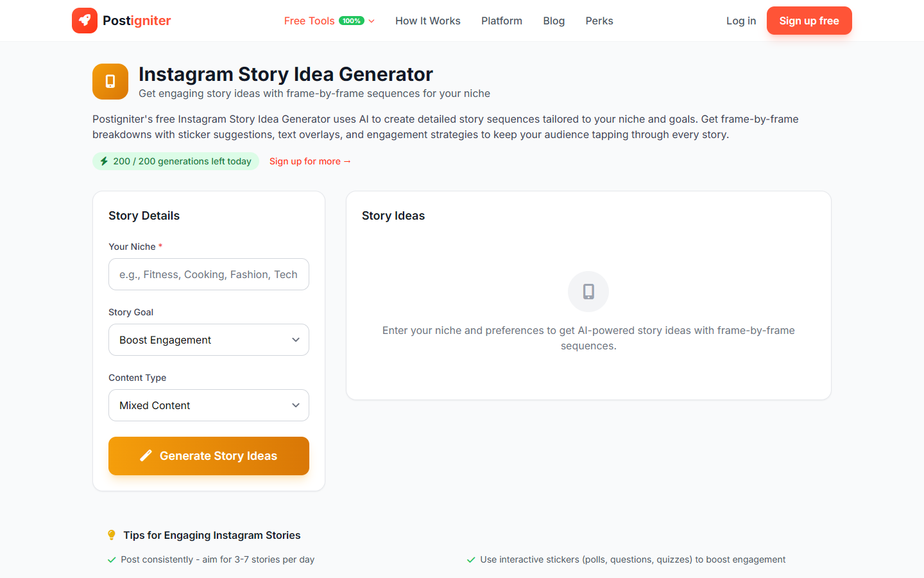Click the checkmark beside the interactive stickers tip
The width and height of the screenshot is (924, 578).
coord(471,559)
